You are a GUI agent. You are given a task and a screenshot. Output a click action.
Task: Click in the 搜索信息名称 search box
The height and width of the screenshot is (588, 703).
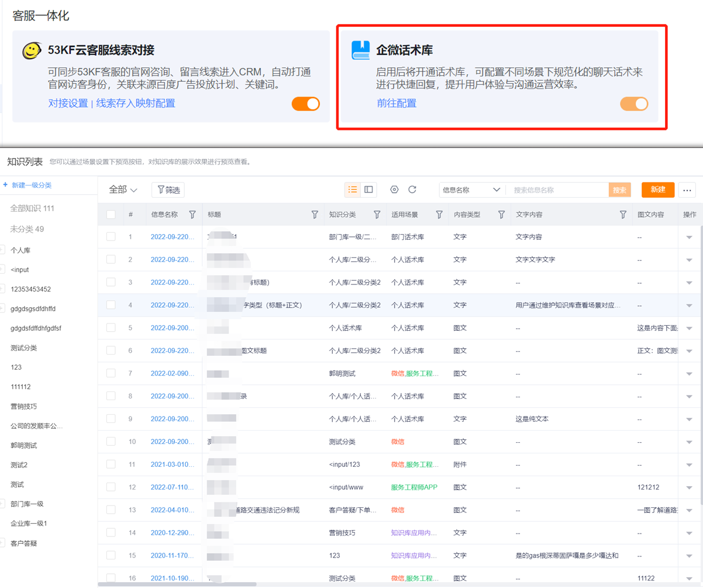pos(559,190)
